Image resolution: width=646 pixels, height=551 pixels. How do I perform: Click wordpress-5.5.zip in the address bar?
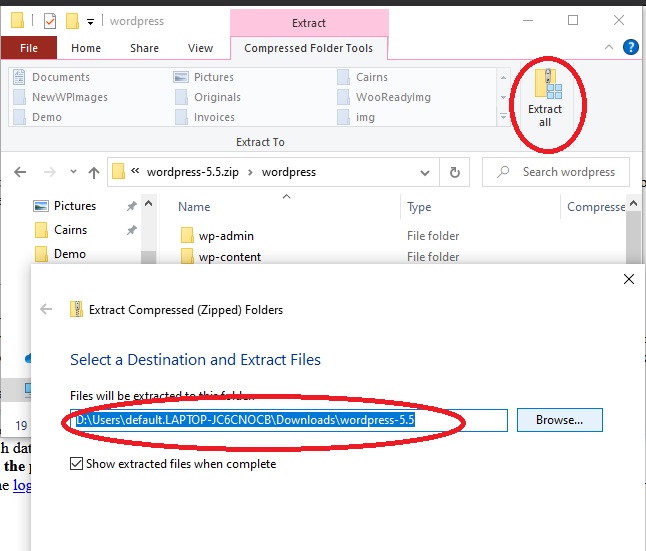point(192,172)
